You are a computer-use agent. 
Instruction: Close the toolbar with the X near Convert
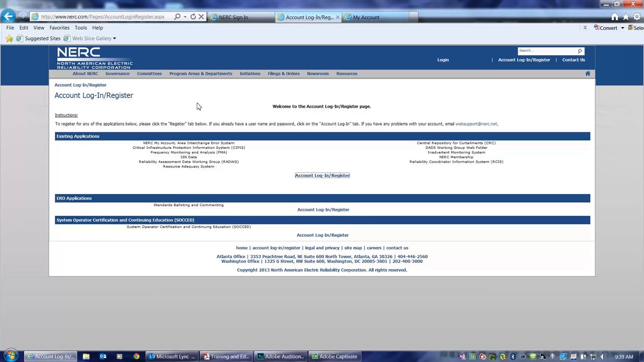coord(585,28)
